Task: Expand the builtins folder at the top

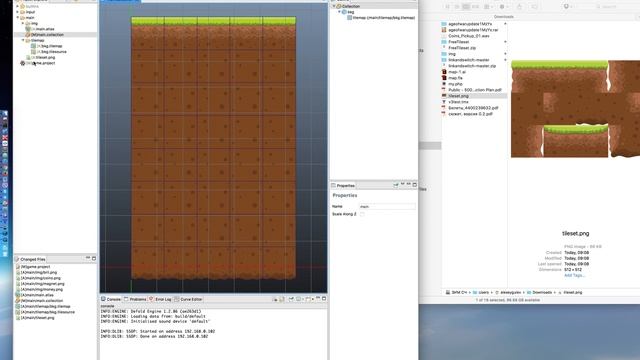Action: 18,6
